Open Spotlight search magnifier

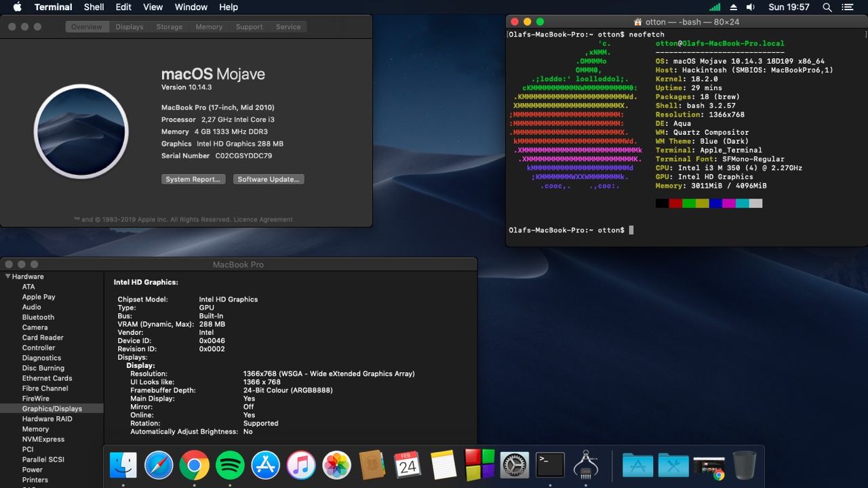pos(827,7)
